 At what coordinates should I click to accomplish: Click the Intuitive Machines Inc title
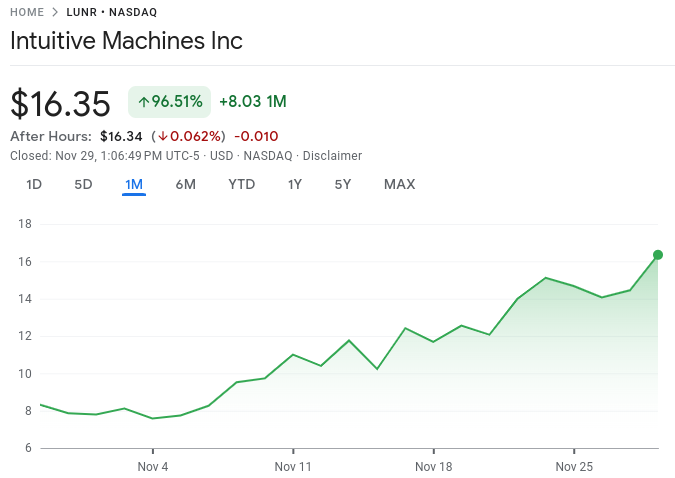click(x=126, y=41)
